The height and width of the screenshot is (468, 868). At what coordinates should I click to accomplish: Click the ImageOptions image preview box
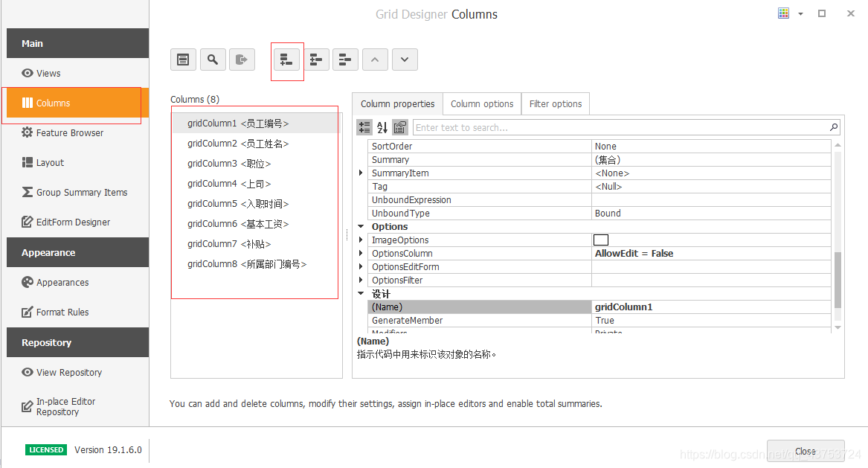601,240
